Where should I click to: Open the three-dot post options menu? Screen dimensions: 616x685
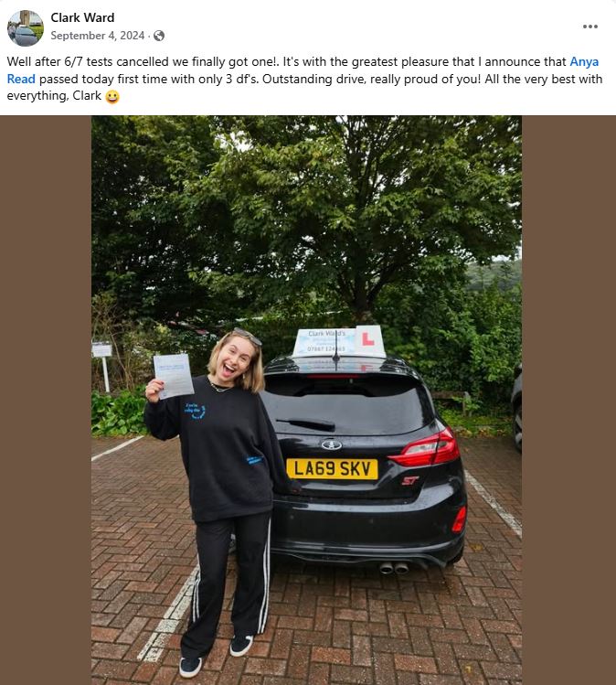click(590, 27)
